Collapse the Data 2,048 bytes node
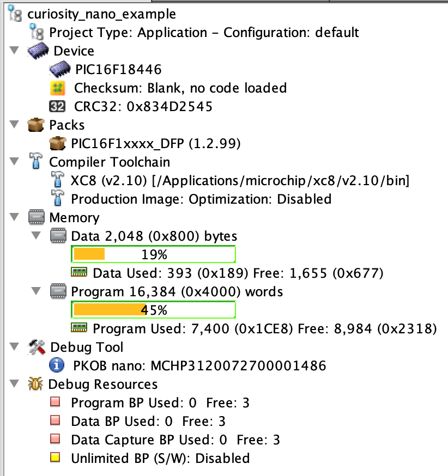448x476 pixels. tap(35, 236)
